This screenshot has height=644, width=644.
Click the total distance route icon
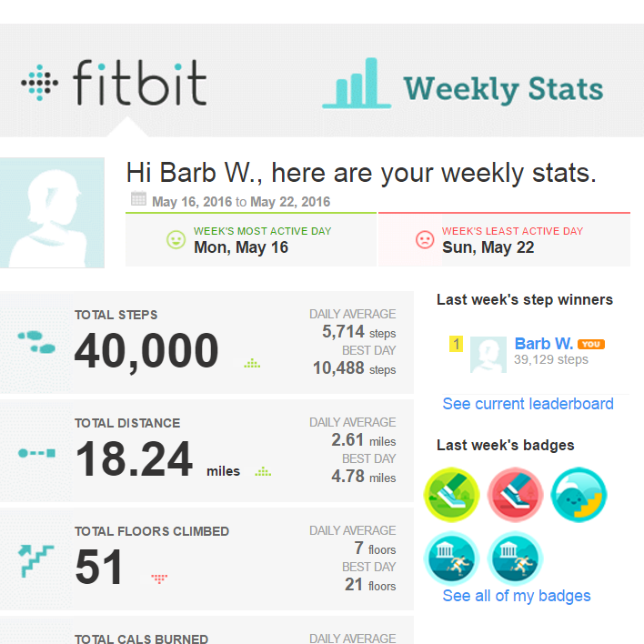(37, 453)
